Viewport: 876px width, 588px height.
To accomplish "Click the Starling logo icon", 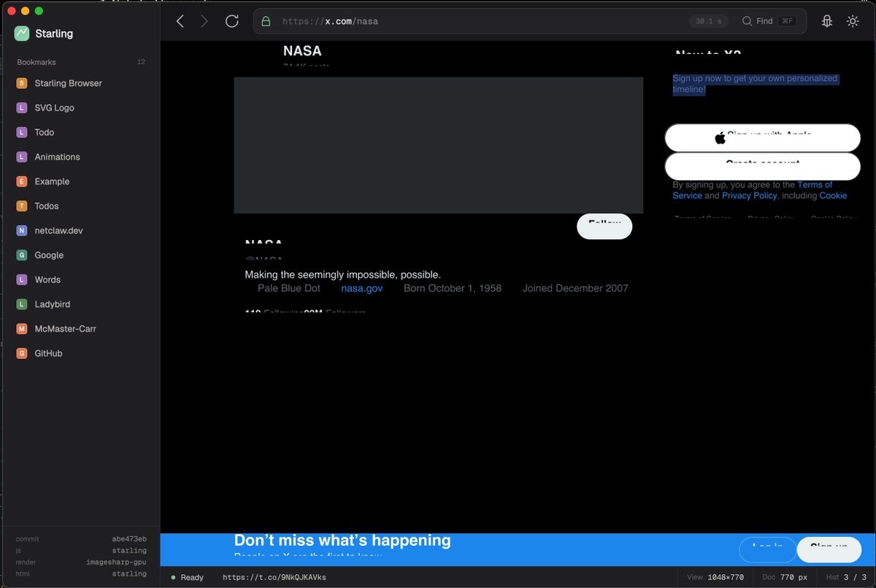I will (x=21, y=34).
